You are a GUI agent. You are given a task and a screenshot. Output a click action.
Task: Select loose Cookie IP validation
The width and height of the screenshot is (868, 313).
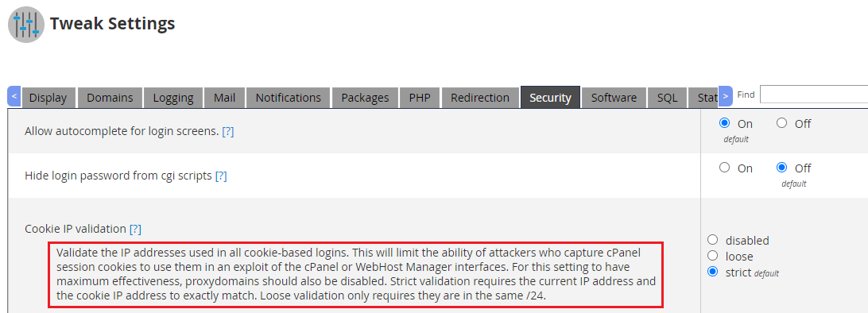pyautogui.click(x=713, y=256)
